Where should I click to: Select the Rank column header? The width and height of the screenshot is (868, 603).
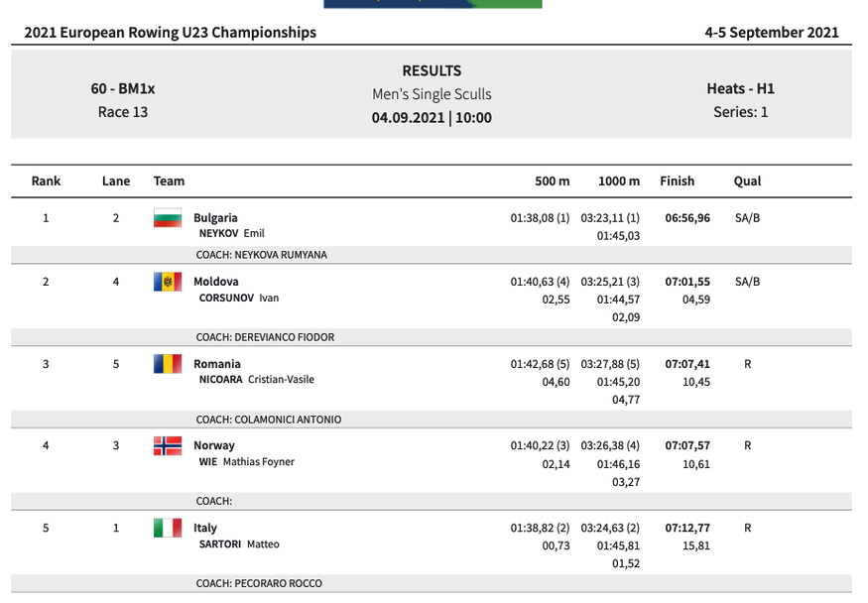pos(46,181)
